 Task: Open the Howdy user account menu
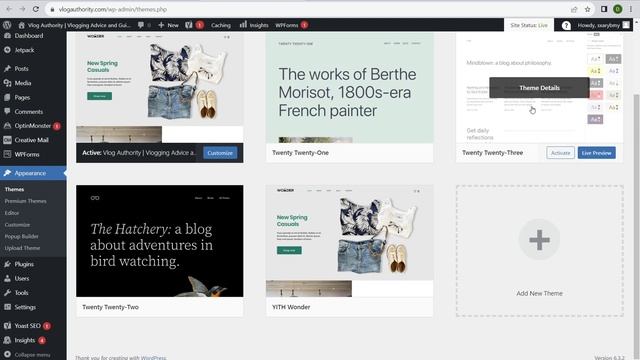pos(603,25)
